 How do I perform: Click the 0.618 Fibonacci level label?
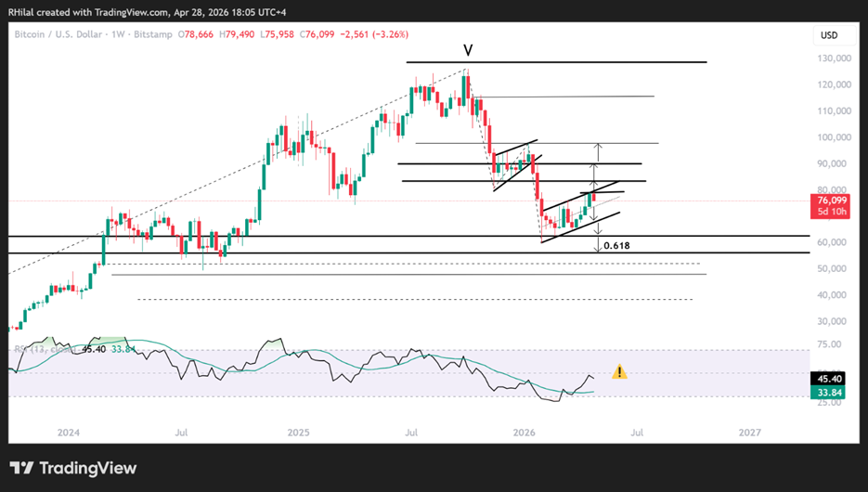point(616,245)
